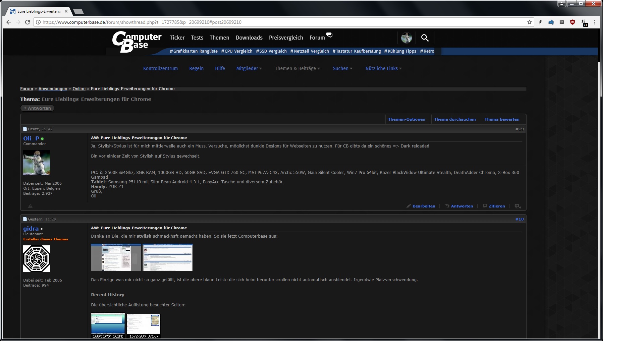Open the #Grafikkarten-Rangliste tag link

(194, 51)
